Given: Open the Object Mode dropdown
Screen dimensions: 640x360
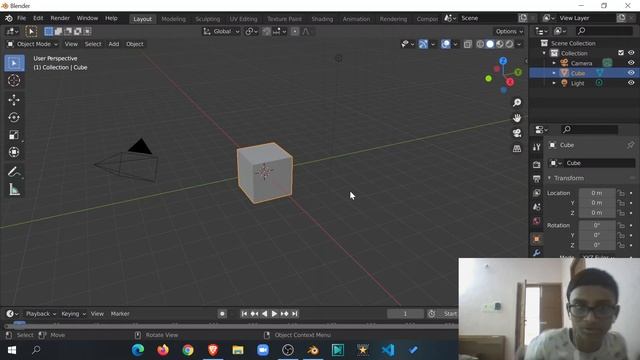Looking at the screenshot, I should click(33, 44).
